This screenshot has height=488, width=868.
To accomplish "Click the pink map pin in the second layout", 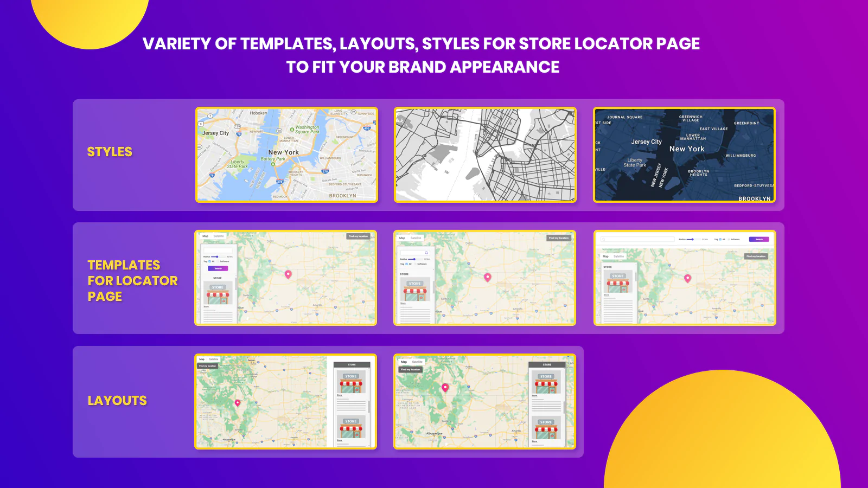I will pos(445,387).
